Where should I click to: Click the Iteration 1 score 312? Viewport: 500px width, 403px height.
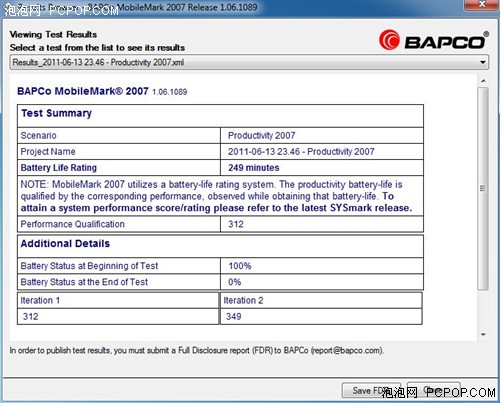(30, 316)
